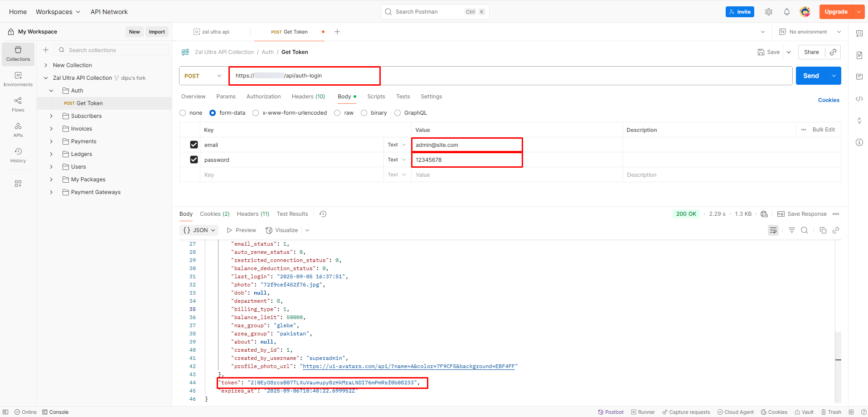Click the Search collections field

(111, 50)
